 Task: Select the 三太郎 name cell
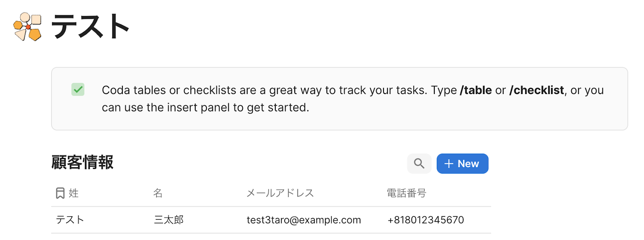pyautogui.click(x=169, y=220)
